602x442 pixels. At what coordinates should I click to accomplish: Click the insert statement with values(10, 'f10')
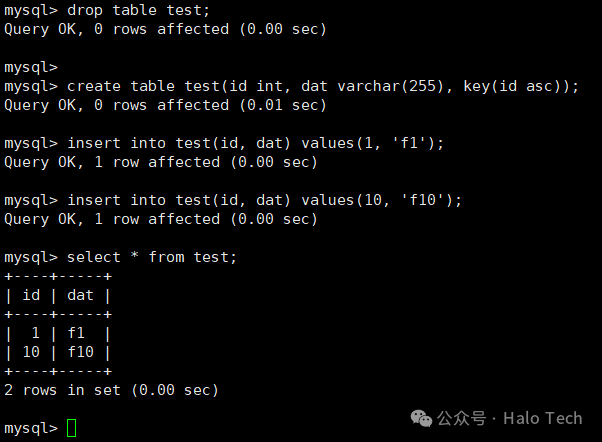click(x=233, y=200)
